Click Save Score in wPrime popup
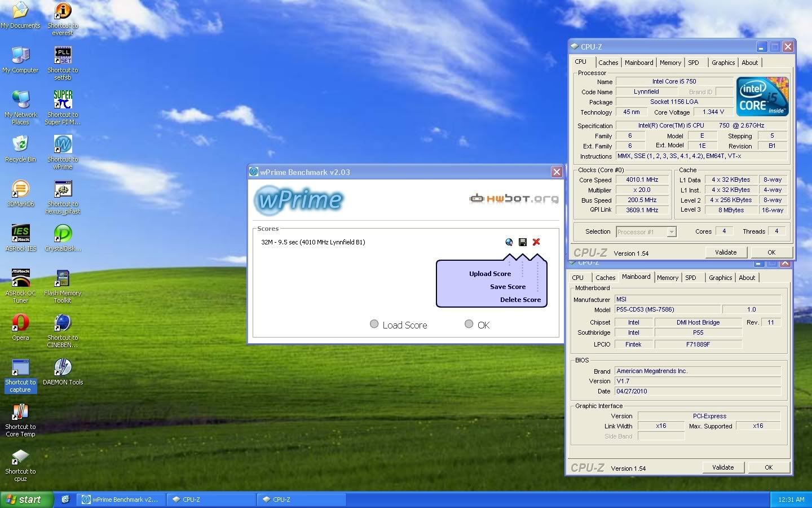The width and height of the screenshot is (812, 508). (507, 287)
